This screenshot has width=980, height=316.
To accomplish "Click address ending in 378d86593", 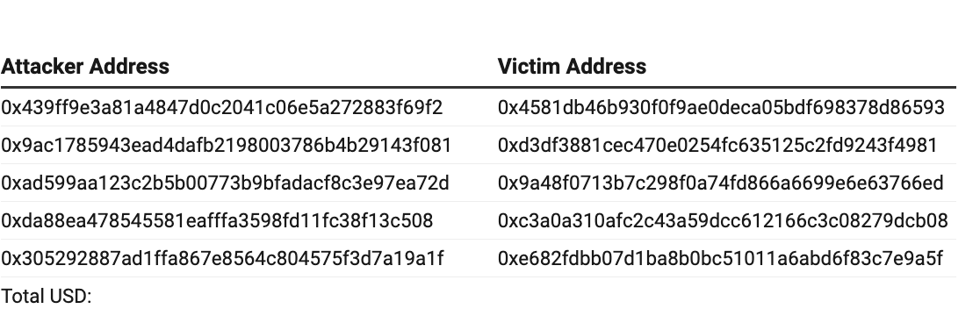I will [x=721, y=108].
